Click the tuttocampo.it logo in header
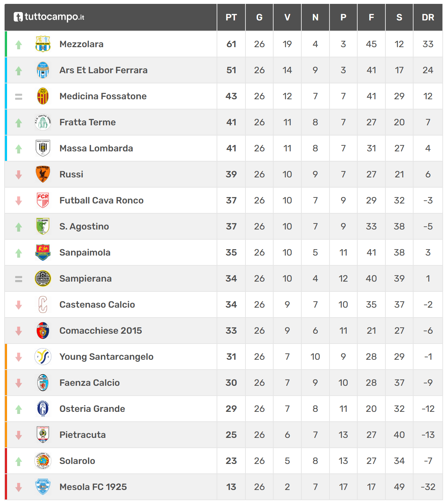The height and width of the screenshot is (503, 448). tap(49, 17)
